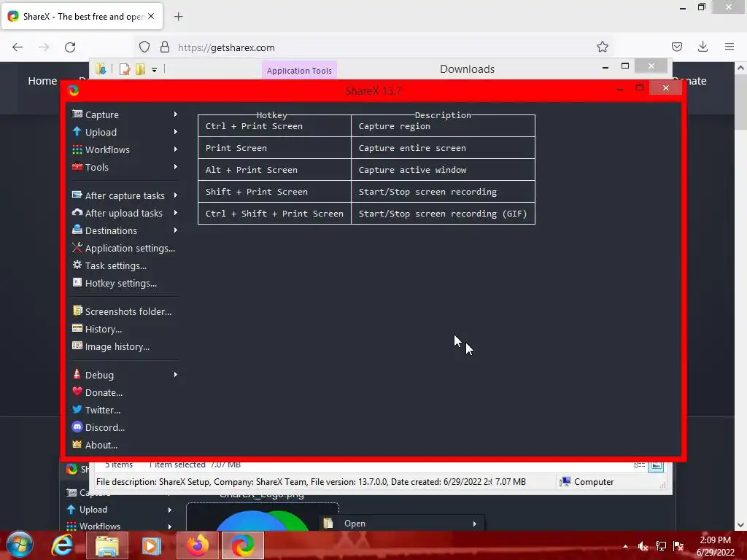747x560 pixels.
Task: Click the Capture camera icon in ShareX
Action: click(77, 114)
